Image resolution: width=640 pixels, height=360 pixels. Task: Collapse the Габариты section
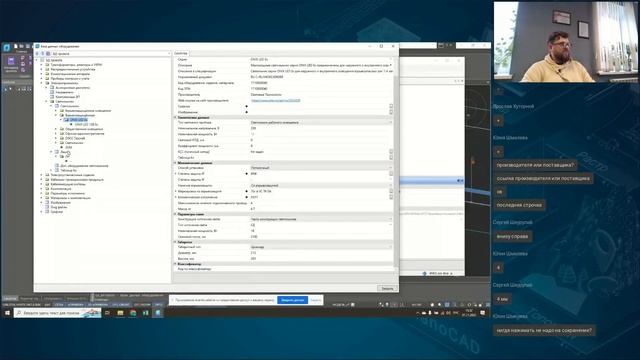point(176,242)
